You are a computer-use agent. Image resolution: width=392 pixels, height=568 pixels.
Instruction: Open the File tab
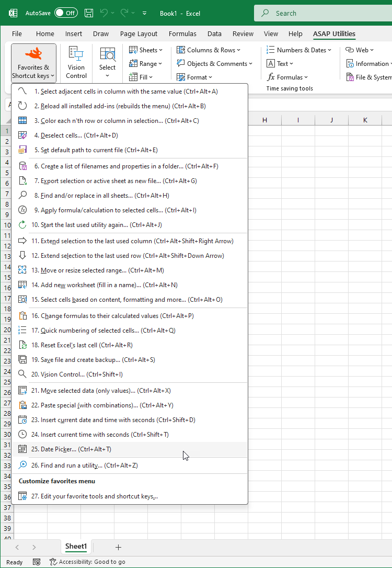[x=17, y=33]
